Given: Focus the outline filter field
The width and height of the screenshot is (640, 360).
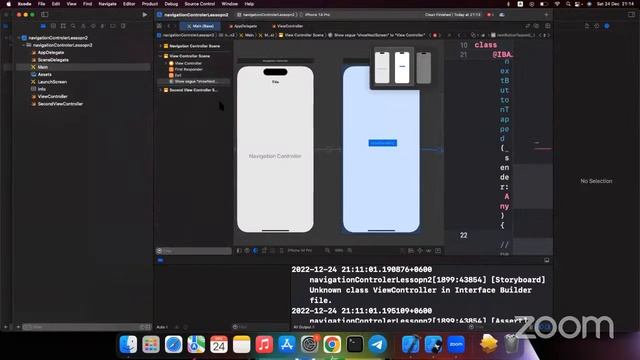Looking at the screenshot, I should click(x=194, y=251).
